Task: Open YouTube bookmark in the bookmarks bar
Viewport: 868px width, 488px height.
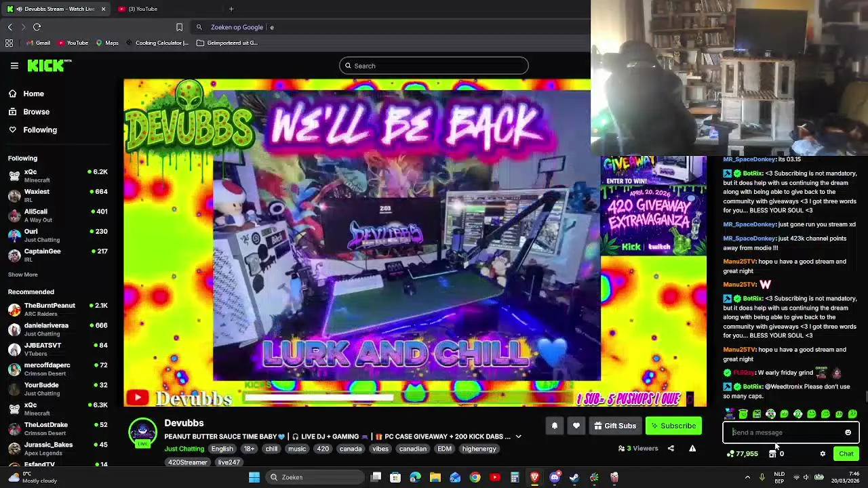Action: tap(73, 43)
